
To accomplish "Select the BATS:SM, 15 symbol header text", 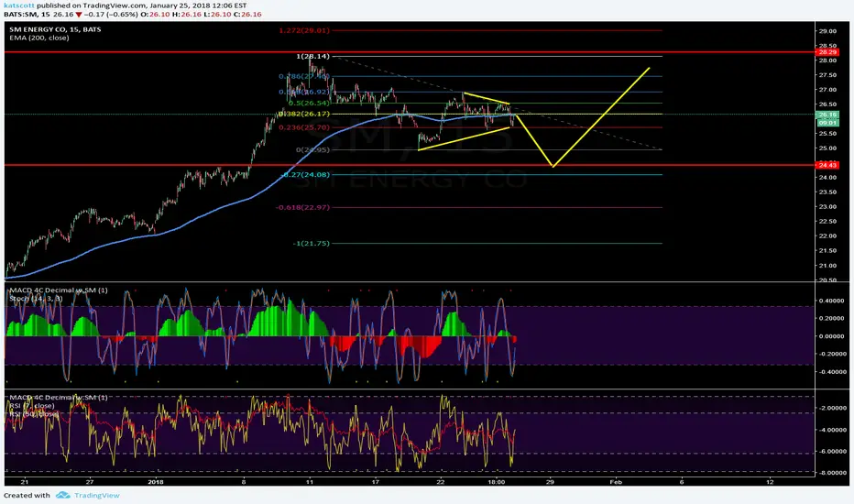I will [27, 14].
